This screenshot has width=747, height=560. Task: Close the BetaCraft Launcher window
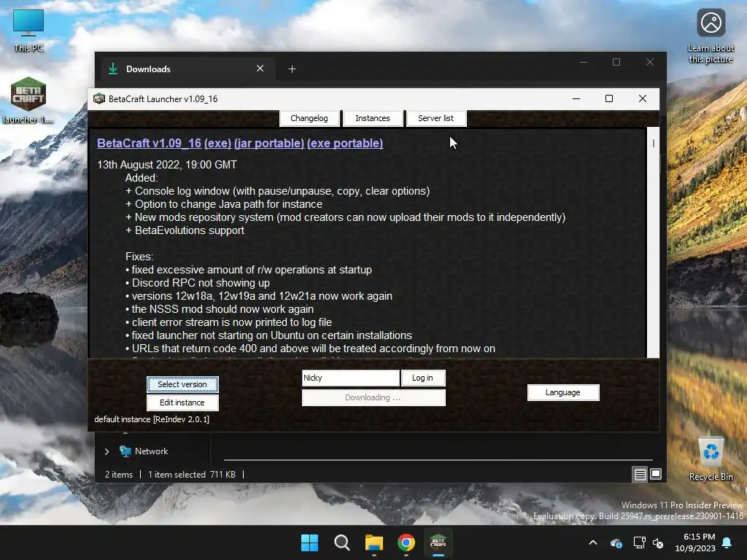click(x=642, y=98)
